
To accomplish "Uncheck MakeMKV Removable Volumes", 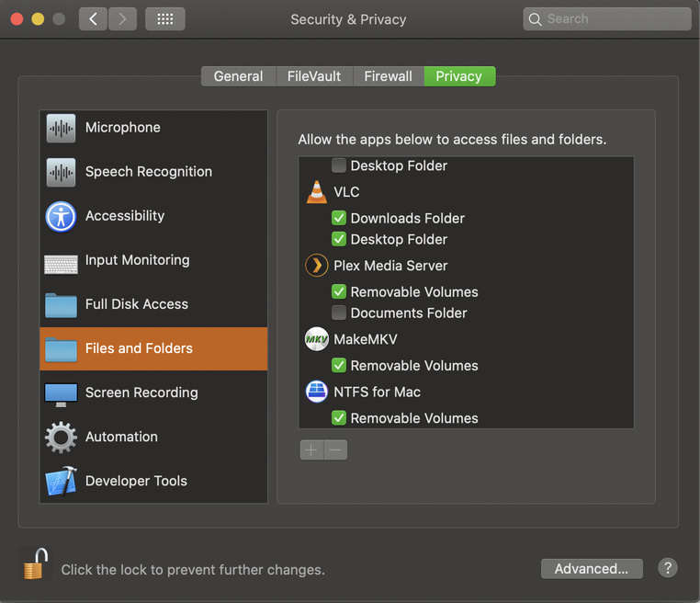I will point(339,365).
